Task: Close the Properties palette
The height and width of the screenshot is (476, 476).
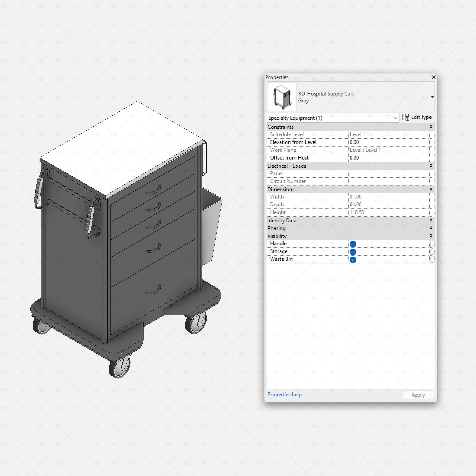Action: coord(433,77)
